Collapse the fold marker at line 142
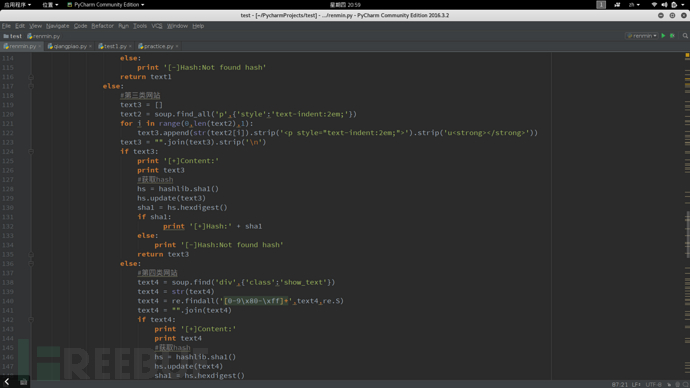The image size is (690, 388). point(31,319)
